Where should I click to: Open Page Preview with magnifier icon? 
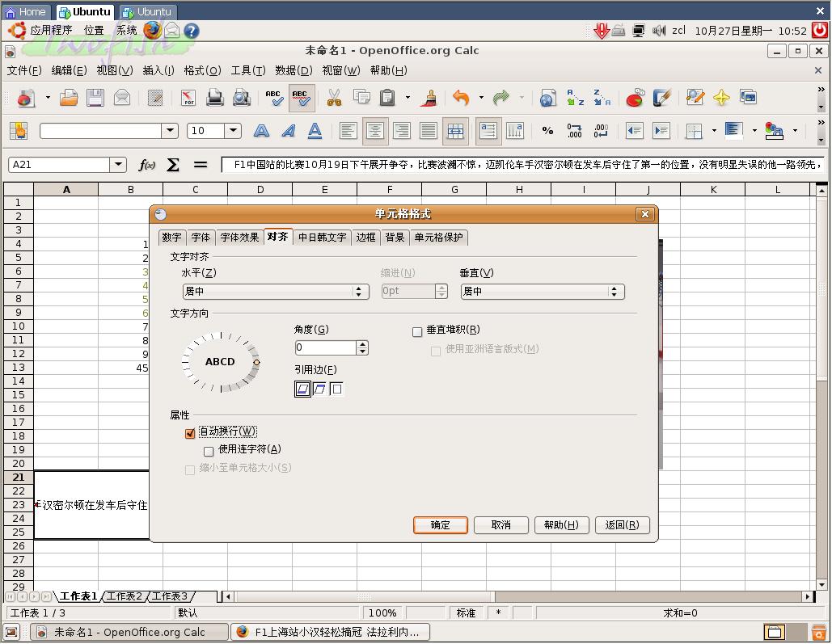click(242, 98)
